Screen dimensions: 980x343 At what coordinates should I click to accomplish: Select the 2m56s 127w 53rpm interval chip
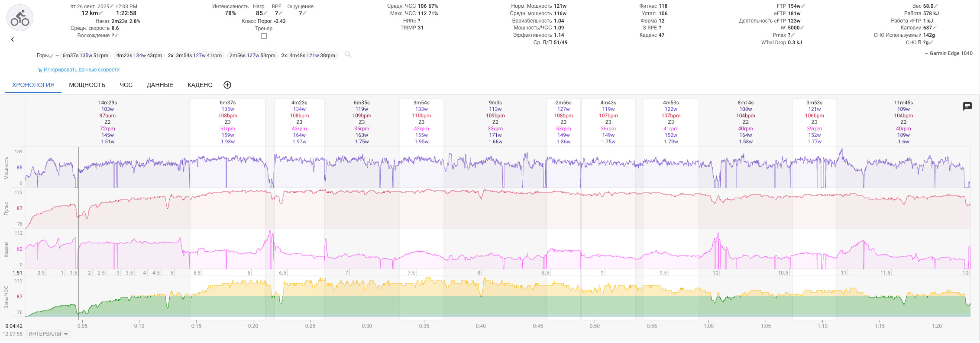coord(252,55)
